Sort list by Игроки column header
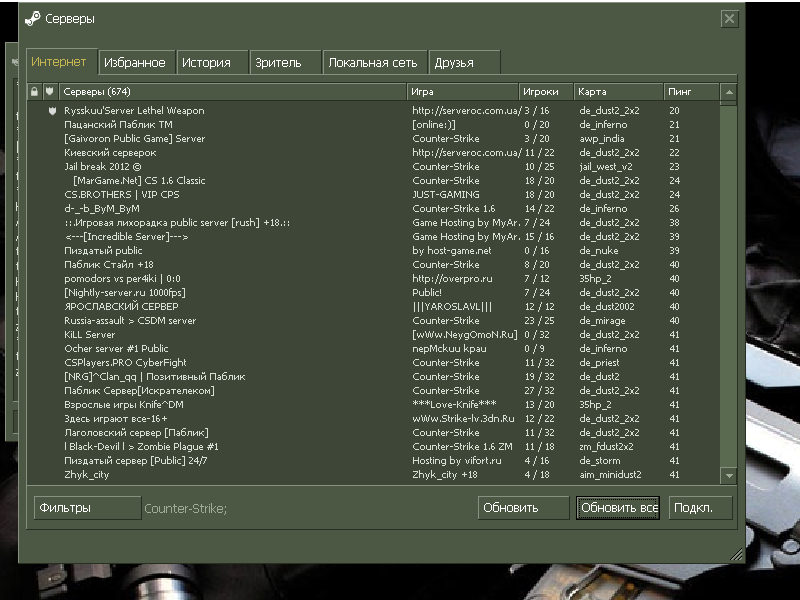The height and width of the screenshot is (600, 800). [545, 92]
